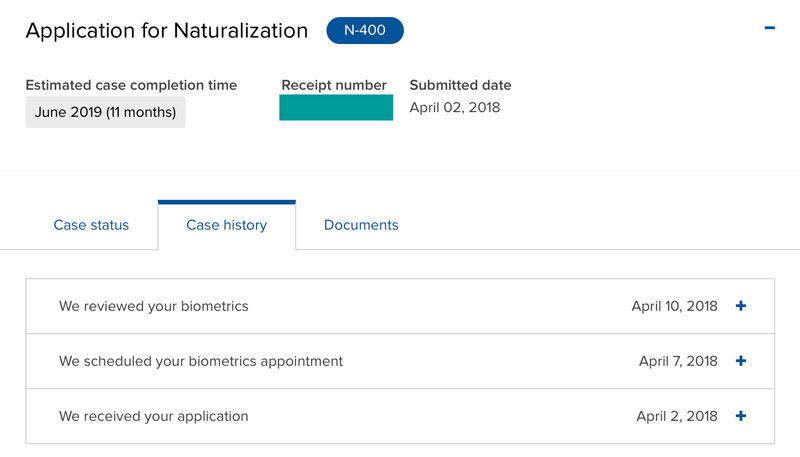Click plus icon beside reviewed biometrics entry

click(741, 306)
